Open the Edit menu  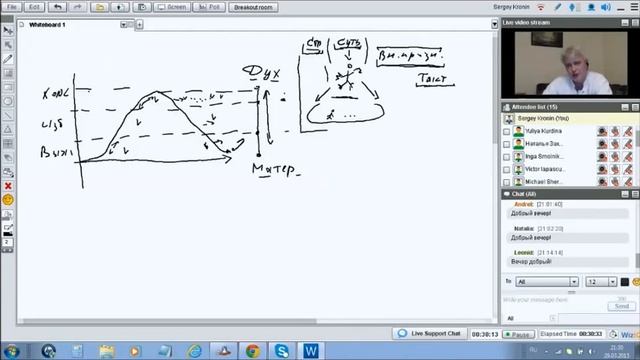[x=34, y=7]
